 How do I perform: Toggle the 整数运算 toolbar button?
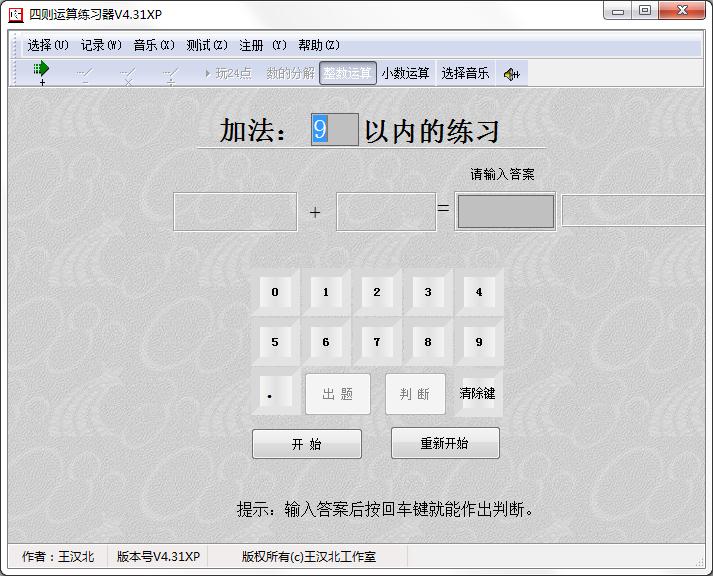[x=347, y=73]
